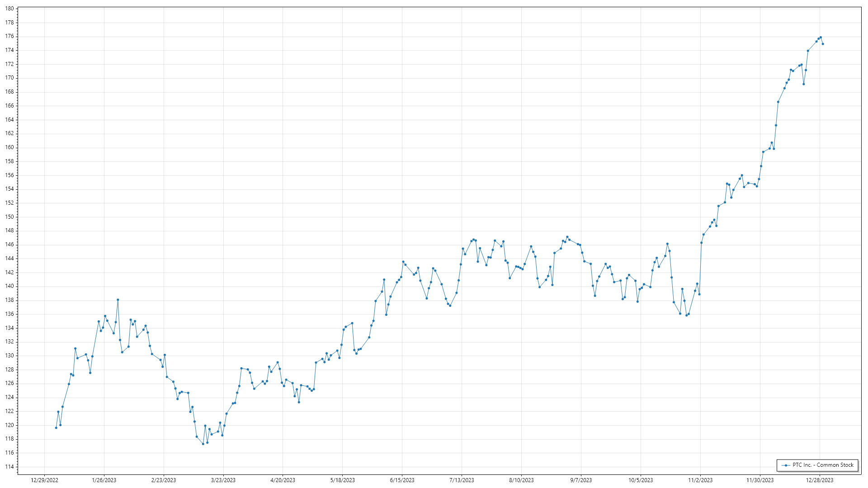
Task: Click the 180 y-axis value label
Action: 9,9
